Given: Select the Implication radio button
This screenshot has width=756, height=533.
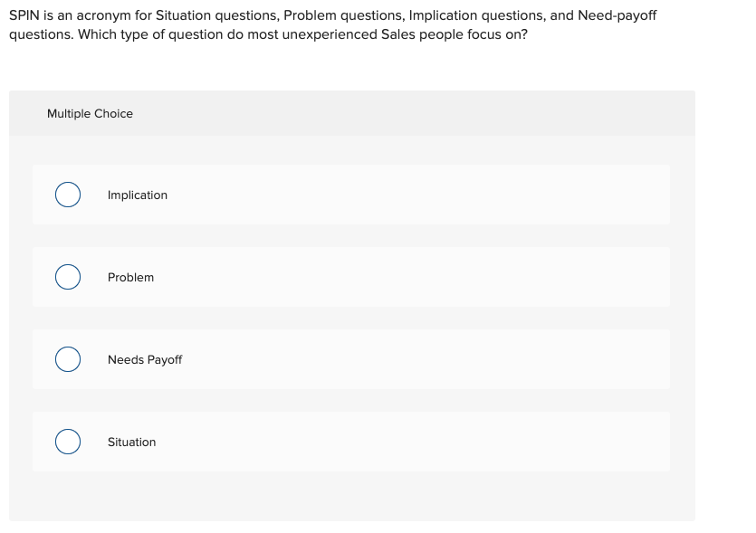Looking at the screenshot, I should coord(67,194).
